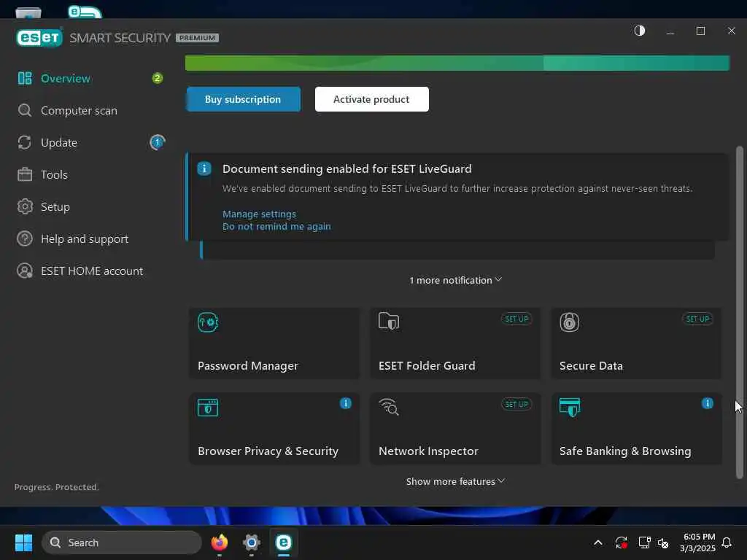Click SET UP badge on Network Inspector

pyautogui.click(x=516, y=404)
